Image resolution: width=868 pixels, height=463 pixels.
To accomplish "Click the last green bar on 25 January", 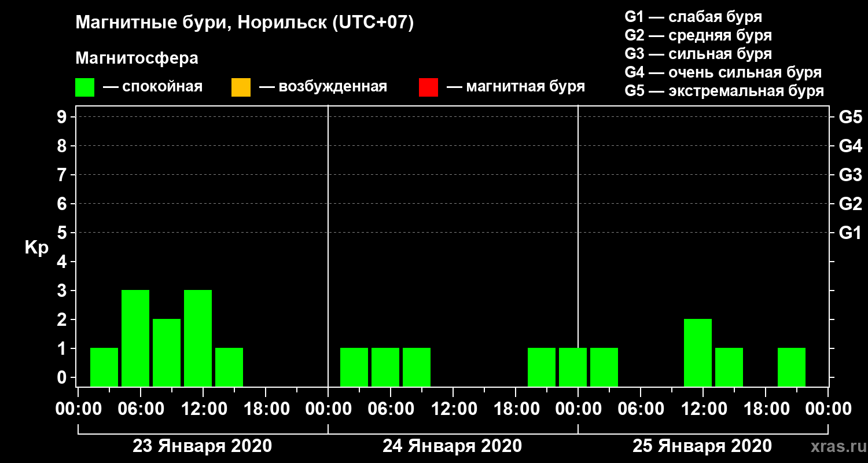I will (792, 367).
